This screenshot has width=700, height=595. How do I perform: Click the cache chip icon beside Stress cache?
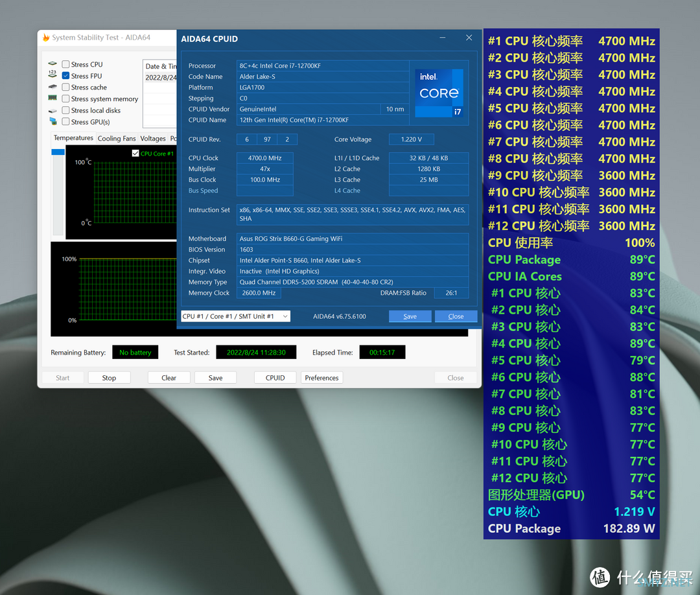(x=52, y=87)
